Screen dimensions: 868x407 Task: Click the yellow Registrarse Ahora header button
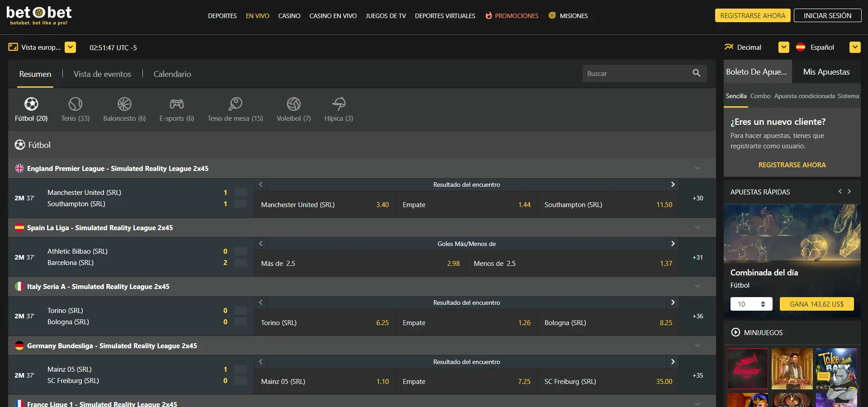(x=753, y=15)
